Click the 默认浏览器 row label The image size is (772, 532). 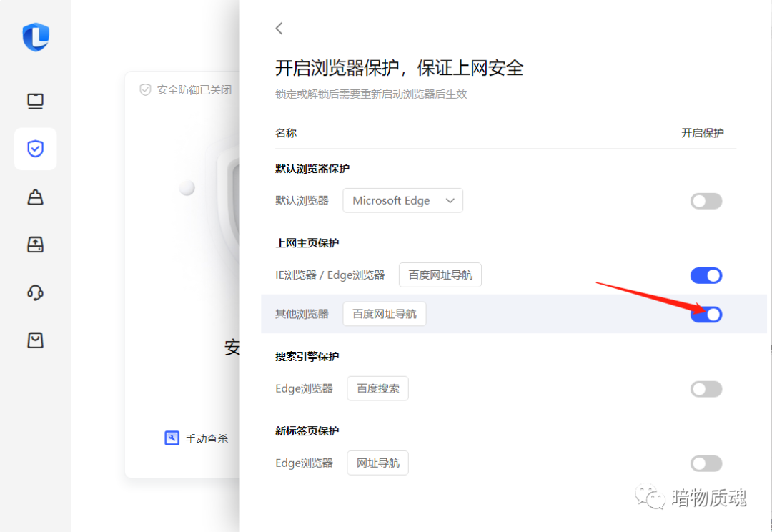tap(302, 200)
